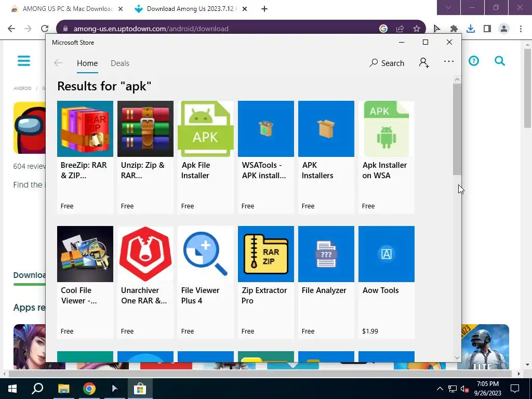
Task: Open the BreeZip app icon
Action: 85,129
